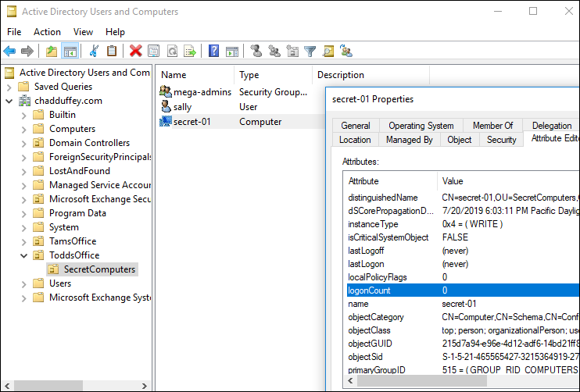Click the Paste clipboard toolbar icon
The image size is (580, 392).
[x=112, y=51]
